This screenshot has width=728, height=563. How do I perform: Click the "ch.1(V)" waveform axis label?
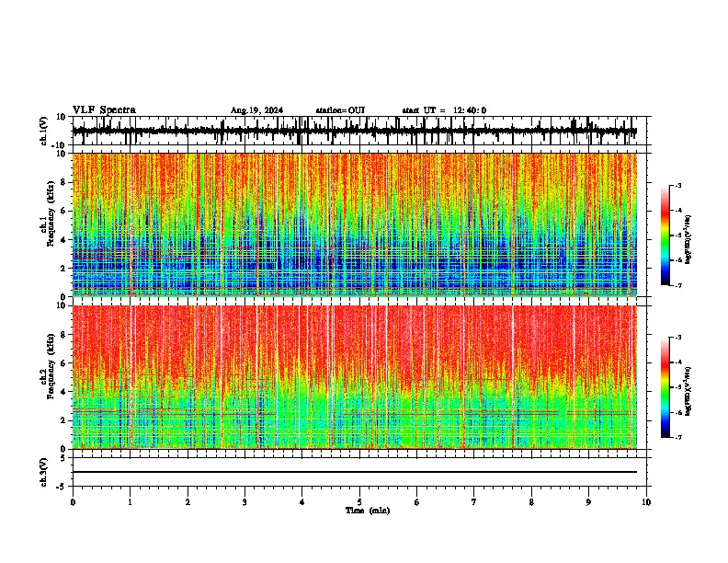pos(44,131)
